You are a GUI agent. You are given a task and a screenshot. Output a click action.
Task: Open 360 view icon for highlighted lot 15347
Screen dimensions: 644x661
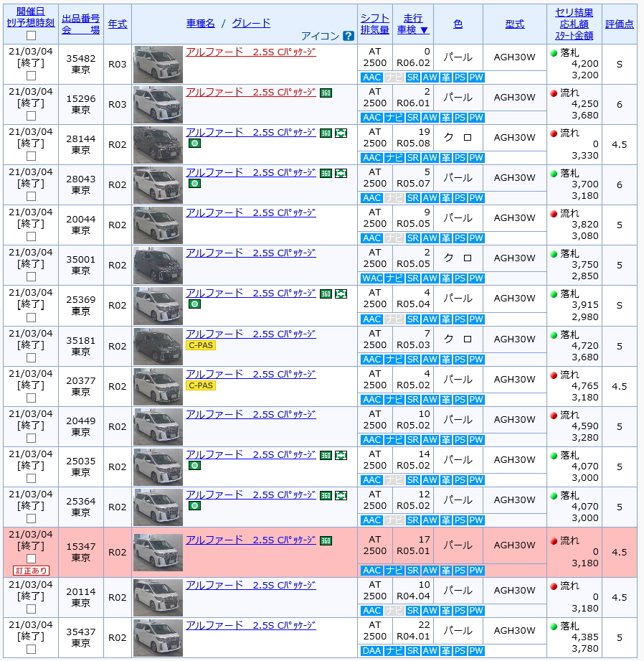click(326, 541)
